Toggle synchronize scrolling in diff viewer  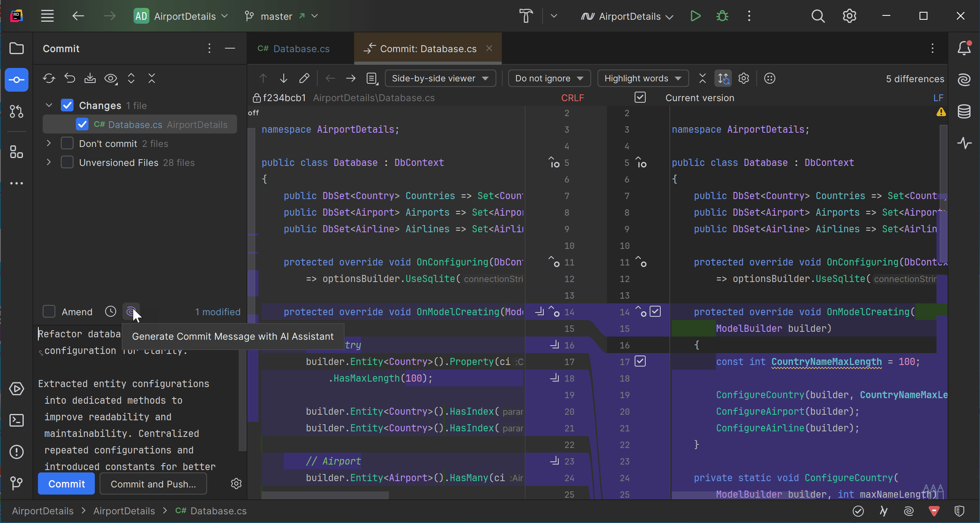(x=723, y=78)
